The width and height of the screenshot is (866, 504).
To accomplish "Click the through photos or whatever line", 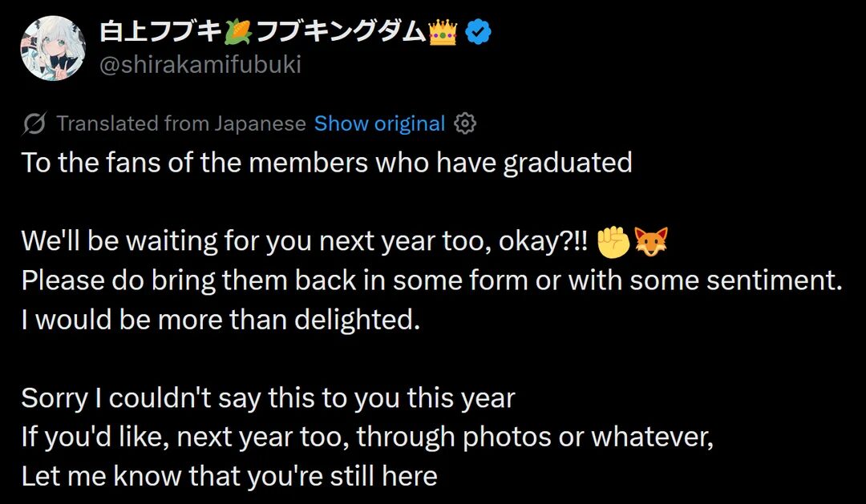I will tap(366, 437).
